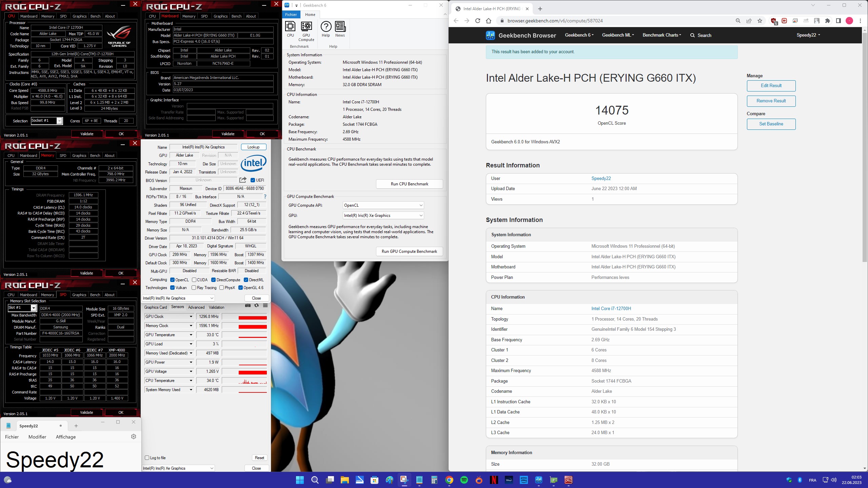Click the GPU Voltage sensor graph
Image resolution: width=868 pixels, height=488 pixels.
[244, 372]
